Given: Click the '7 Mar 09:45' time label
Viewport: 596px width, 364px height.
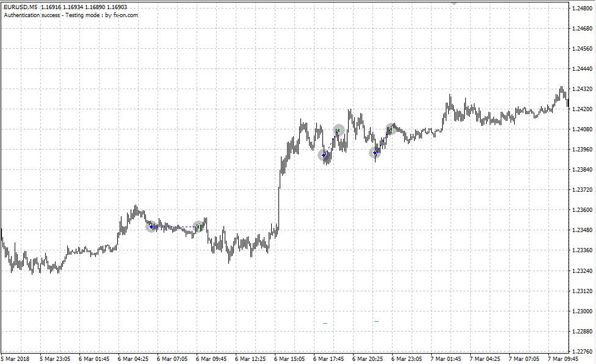Looking at the screenshot, I should point(563,359).
